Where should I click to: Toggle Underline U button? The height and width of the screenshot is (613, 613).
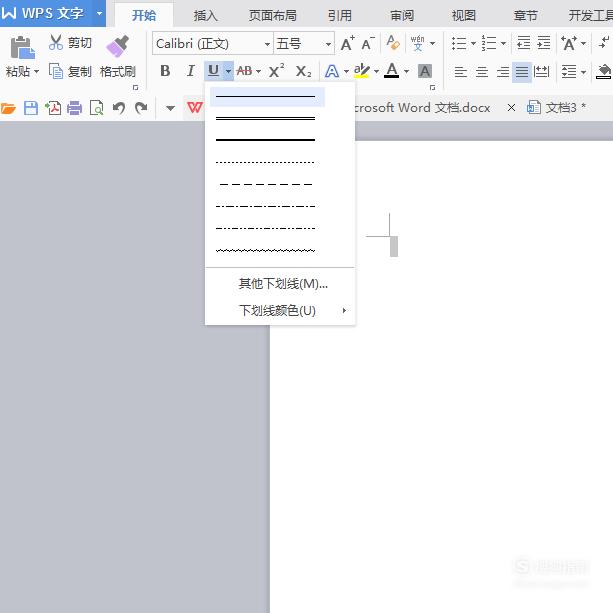tap(213, 71)
